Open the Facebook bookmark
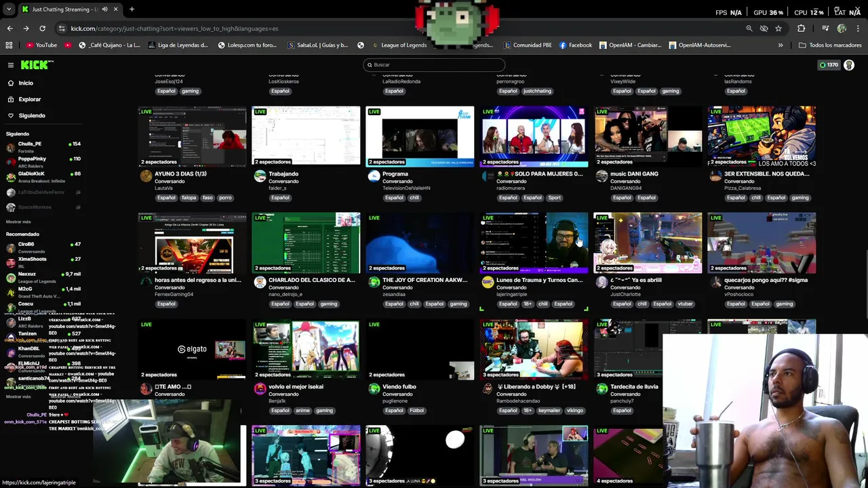This screenshot has height=488, width=868. pos(576,45)
